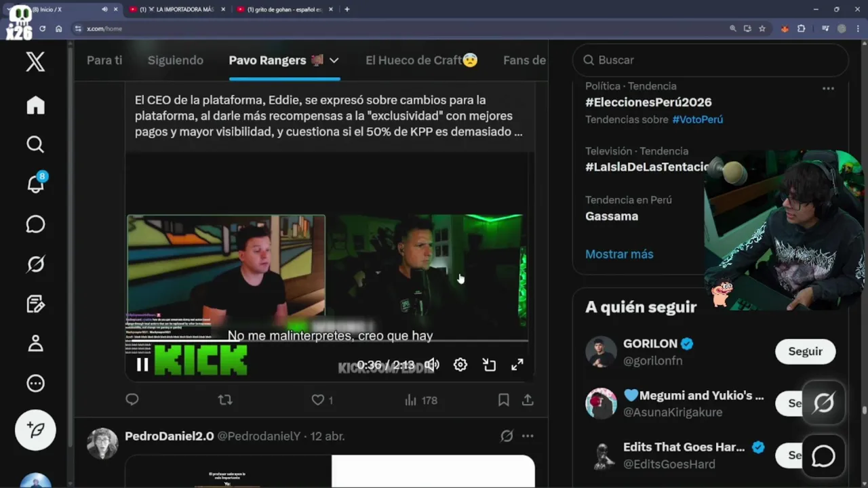
Task: Open Gassama trend
Action: (x=612, y=216)
